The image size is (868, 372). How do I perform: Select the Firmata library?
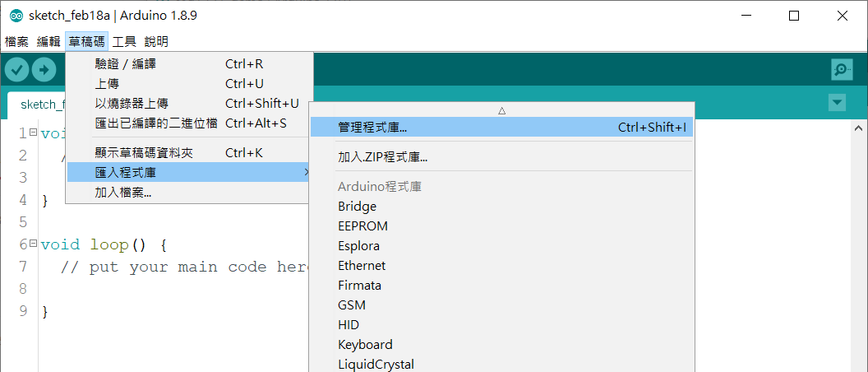coord(501,286)
